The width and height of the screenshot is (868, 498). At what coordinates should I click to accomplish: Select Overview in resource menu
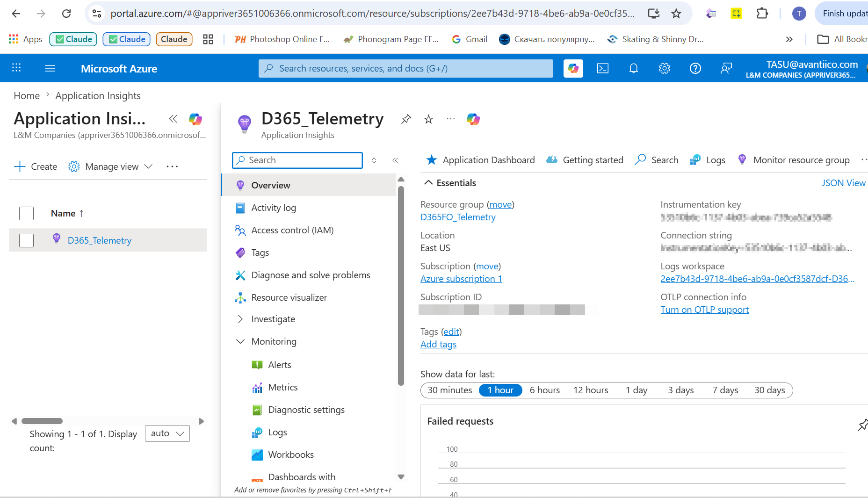pos(309,185)
